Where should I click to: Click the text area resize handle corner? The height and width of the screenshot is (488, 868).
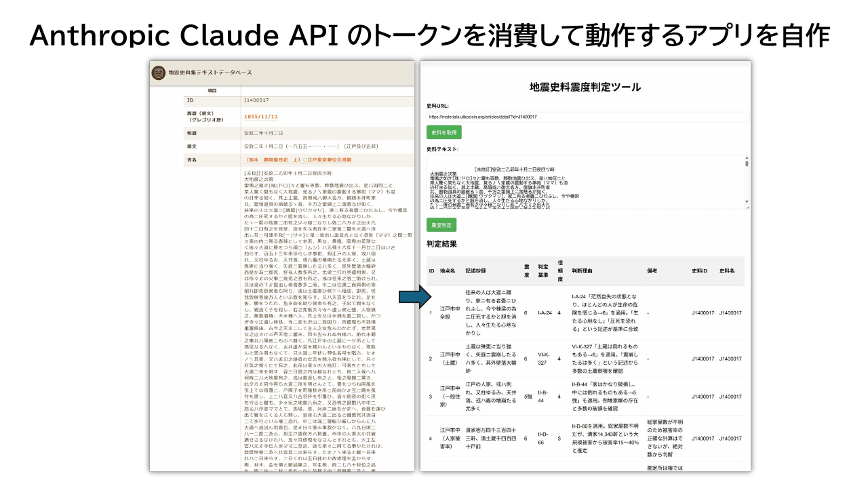click(x=747, y=207)
